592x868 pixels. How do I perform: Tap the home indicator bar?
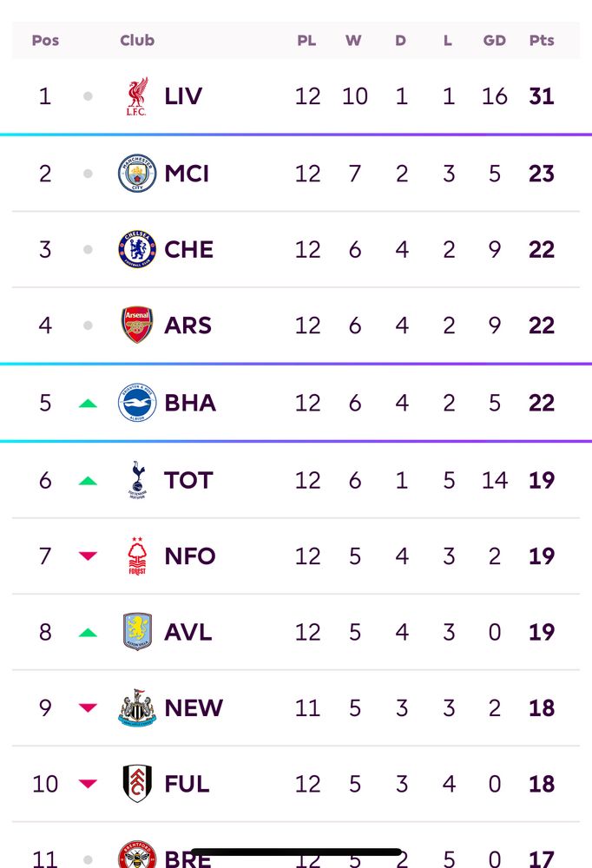click(296, 852)
